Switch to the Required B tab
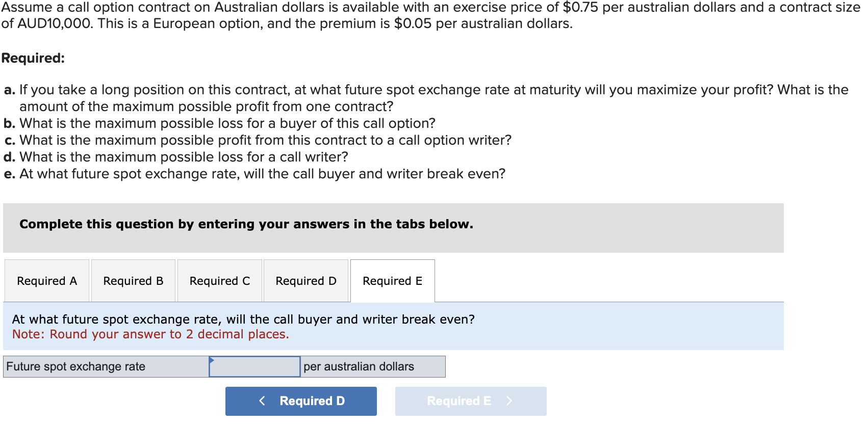This screenshot has height=426, width=868. pyautogui.click(x=133, y=281)
